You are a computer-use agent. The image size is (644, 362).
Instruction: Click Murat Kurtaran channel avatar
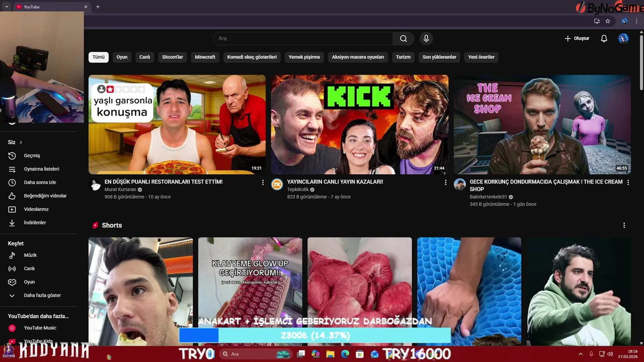pyautogui.click(x=95, y=185)
